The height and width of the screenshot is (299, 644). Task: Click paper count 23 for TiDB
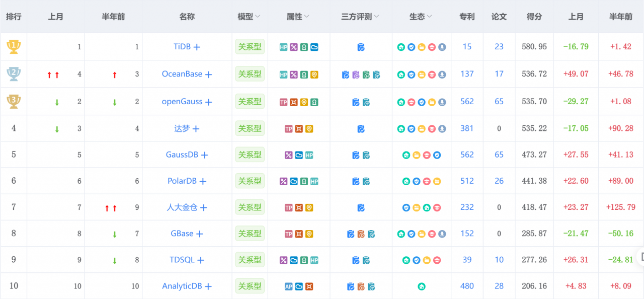[x=499, y=47]
